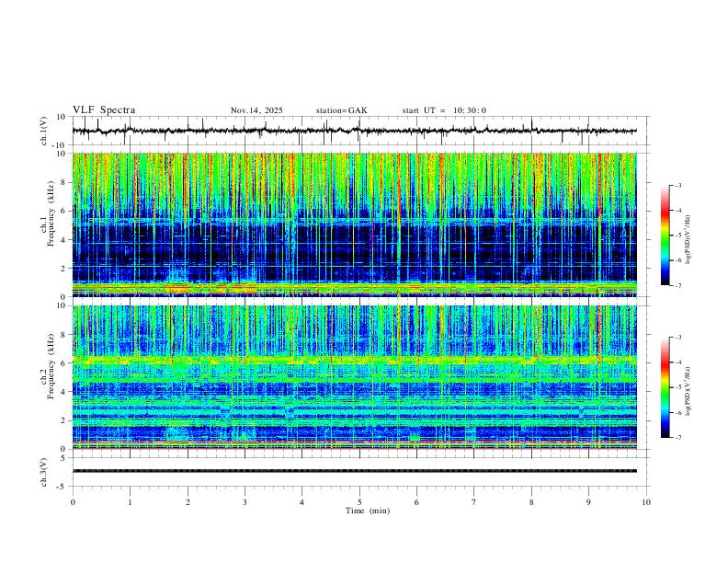This screenshot has height=563, width=728.
Task: Click time axis tick label '4'
Action: coord(301,502)
